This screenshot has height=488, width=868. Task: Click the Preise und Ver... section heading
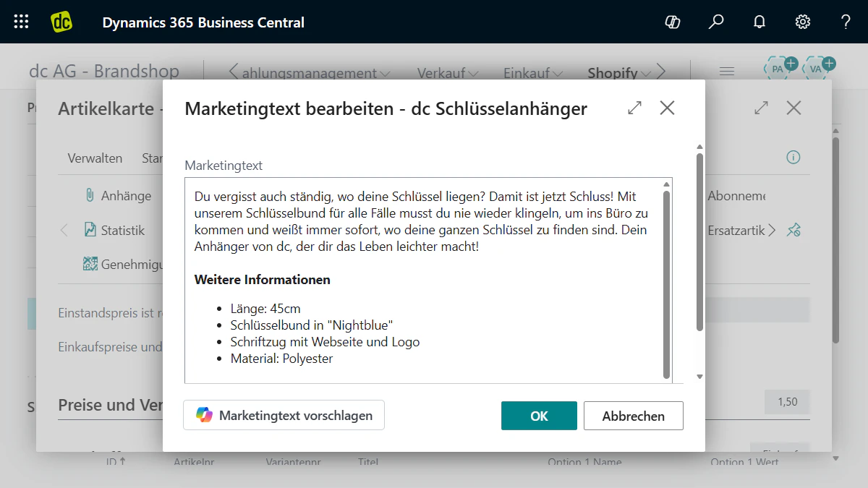pyautogui.click(x=110, y=405)
